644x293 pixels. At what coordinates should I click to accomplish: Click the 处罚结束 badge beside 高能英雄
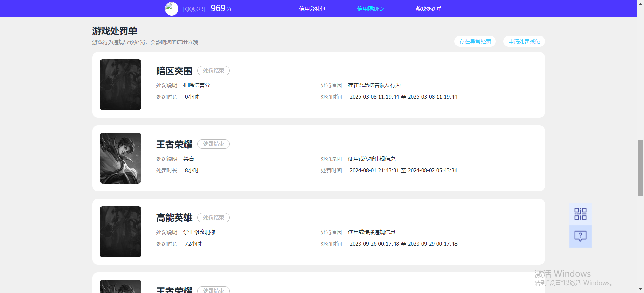tap(213, 218)
